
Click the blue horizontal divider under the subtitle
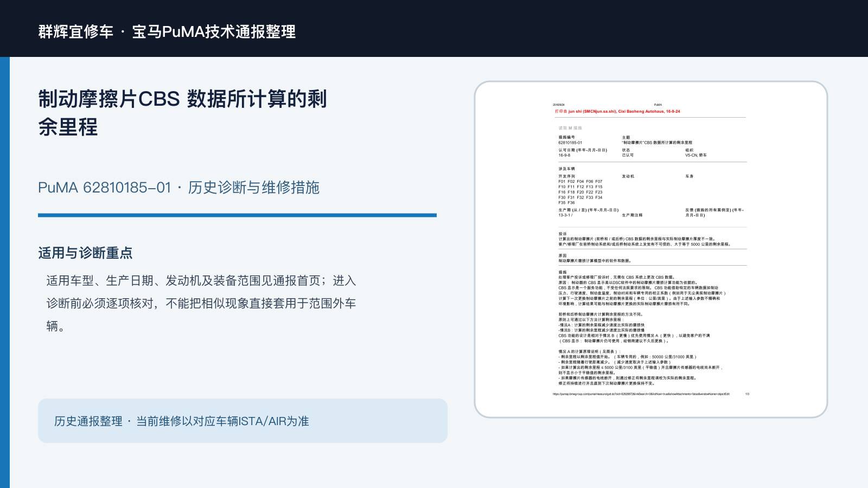tap(237, 215)
